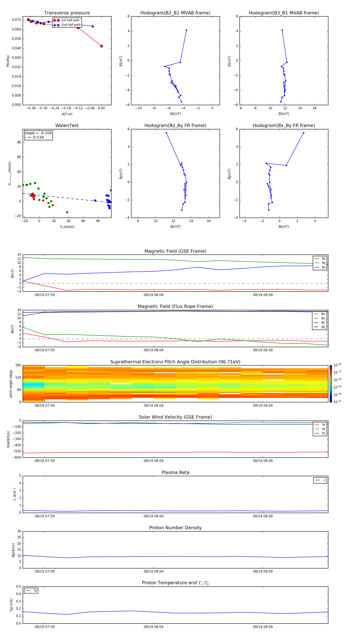Click the "By" legend entry in GSE magnetic field plot
This screenshot has height=644, width=351.
[320, 263]
